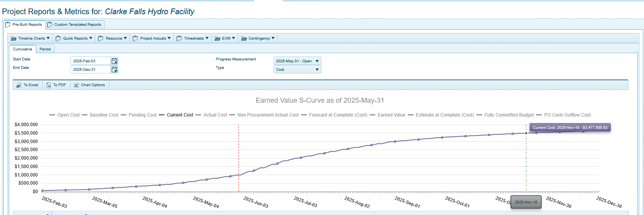Hide the Current Cost legend series
Viewport: 644px width, 215px height.
point(176,115)
